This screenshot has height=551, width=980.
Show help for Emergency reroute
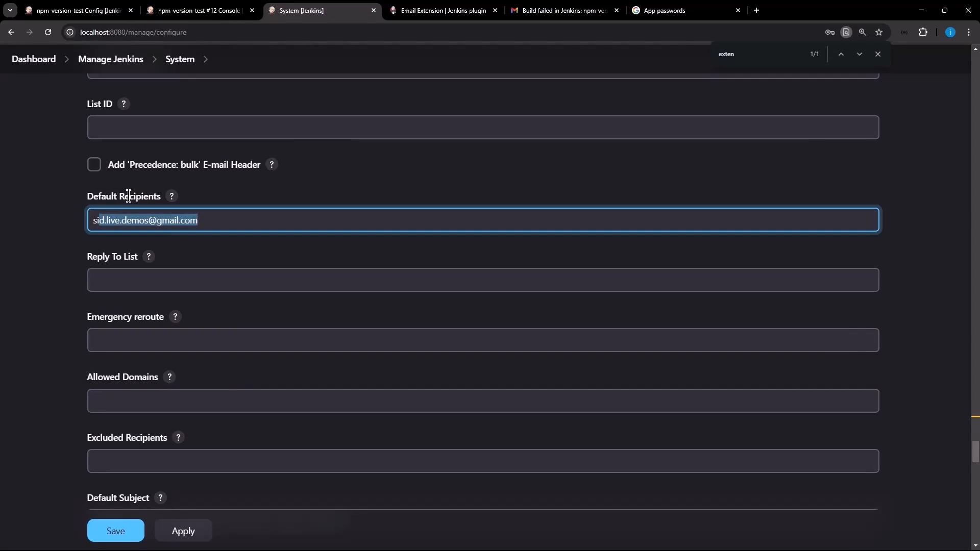[176, 317]
